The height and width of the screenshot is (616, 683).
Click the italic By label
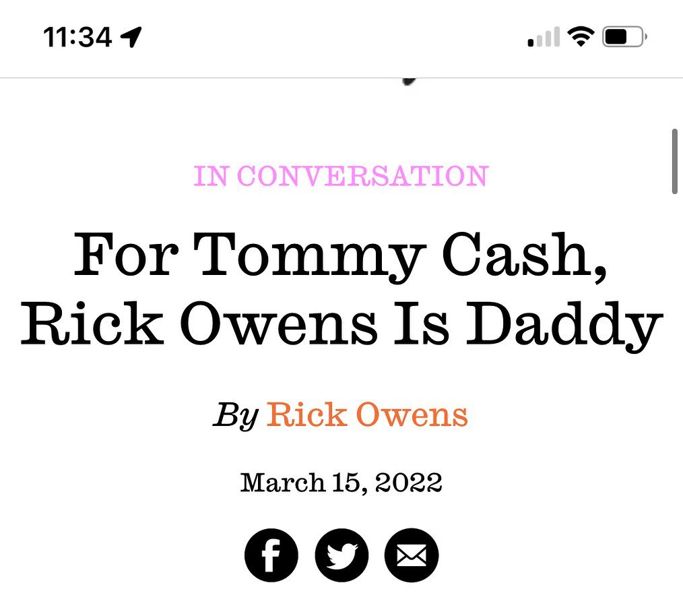[x=236, y=415]
